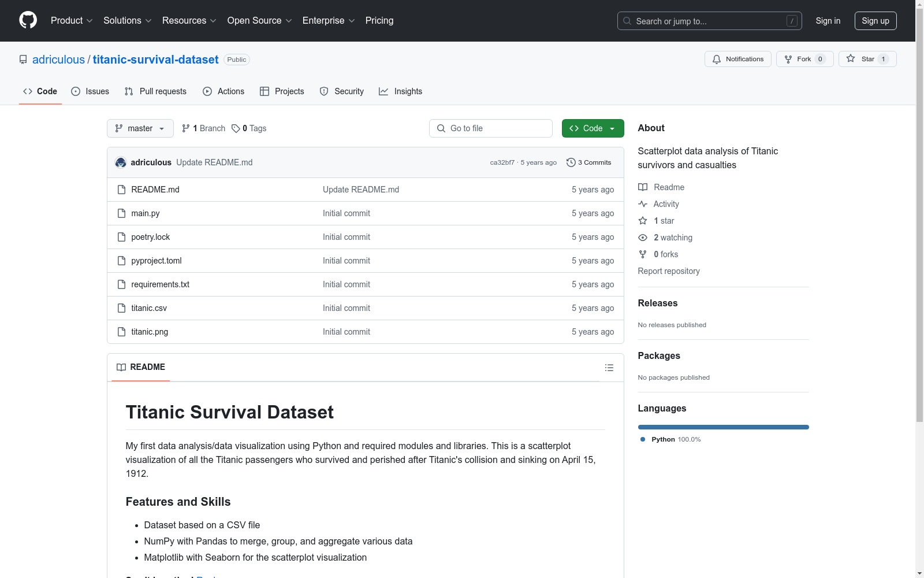This screenshot has height=578, width=924.
Task: Open the Packages section heading
Action: pyautogui.click(x=659, y=355)
